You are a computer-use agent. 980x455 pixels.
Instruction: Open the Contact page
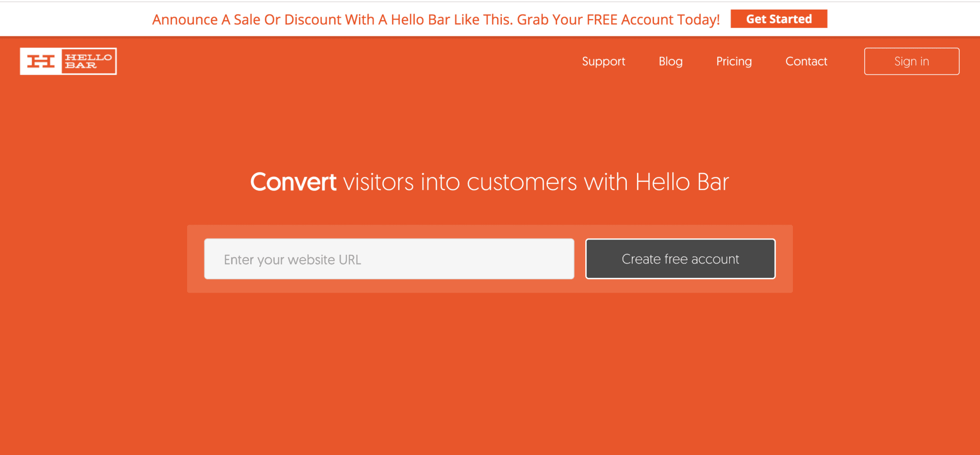click(806, 61)
